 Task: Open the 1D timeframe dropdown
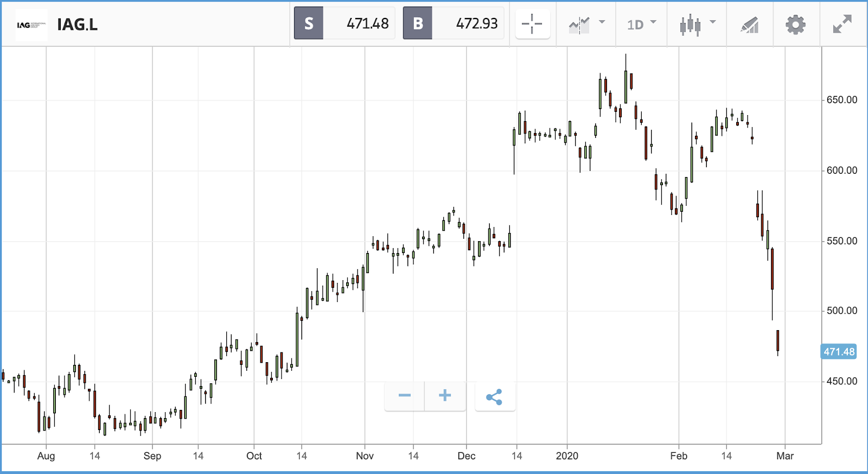coord(641,24)
